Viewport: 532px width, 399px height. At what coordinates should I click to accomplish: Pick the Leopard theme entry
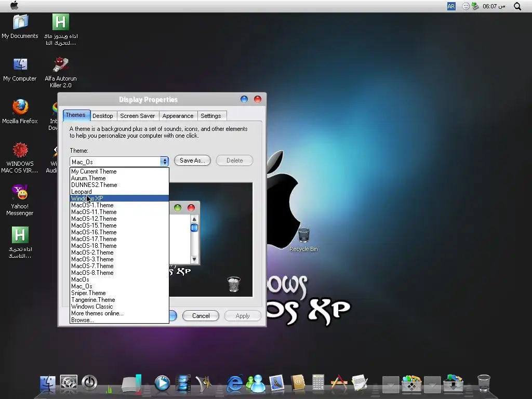point(119,192)
